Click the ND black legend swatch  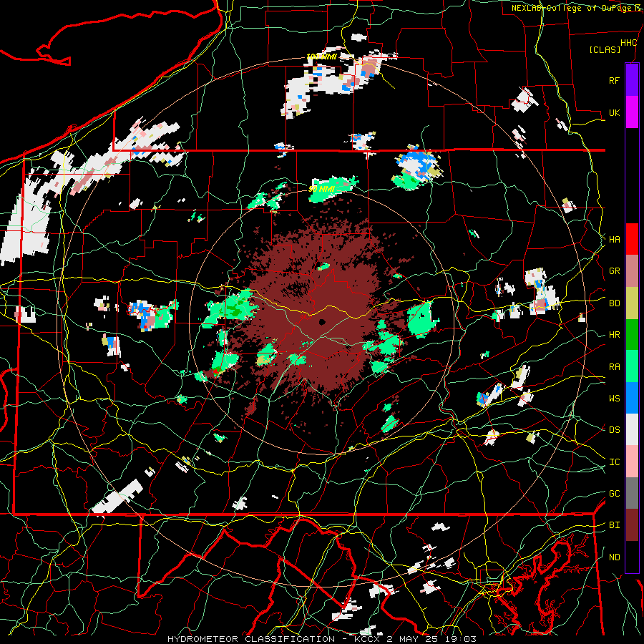[x=632, y=557]
